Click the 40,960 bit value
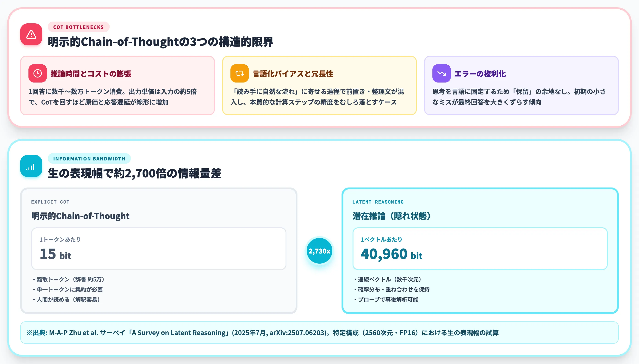The width and height of the screenshot is (639, 364). (x=392, y=254)
